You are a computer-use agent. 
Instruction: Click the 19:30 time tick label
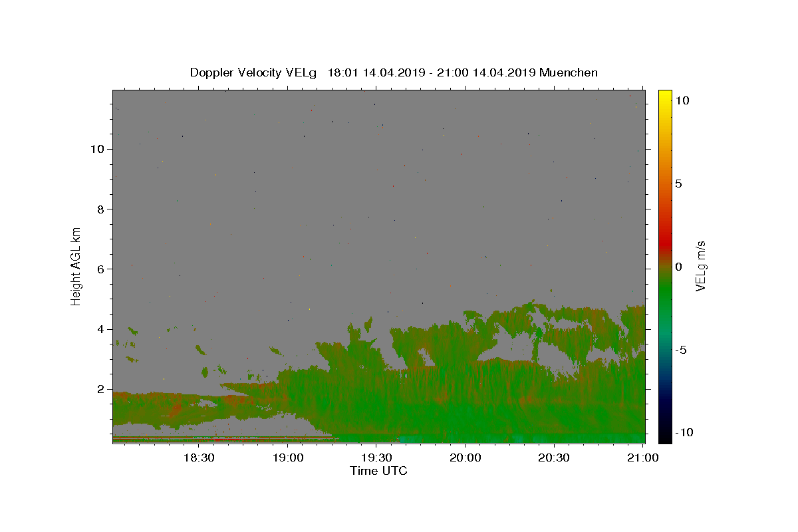[376, 458]
